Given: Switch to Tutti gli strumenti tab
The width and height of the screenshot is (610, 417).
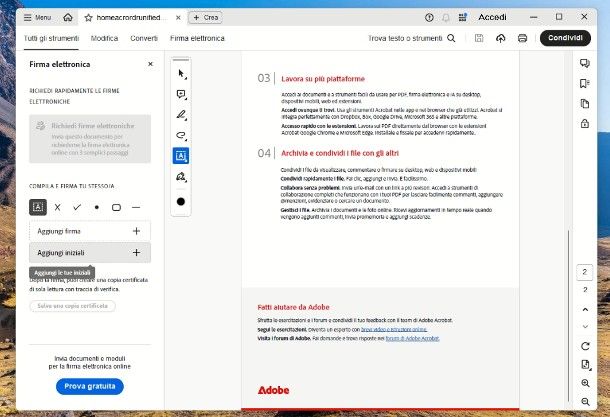Looking at the screenshot, I should [51, 38].
